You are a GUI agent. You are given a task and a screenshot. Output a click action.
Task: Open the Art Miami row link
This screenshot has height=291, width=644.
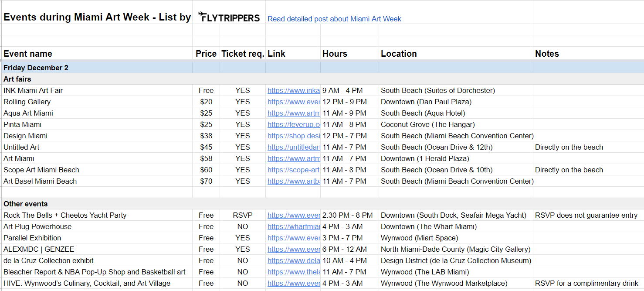pos(294,158)
